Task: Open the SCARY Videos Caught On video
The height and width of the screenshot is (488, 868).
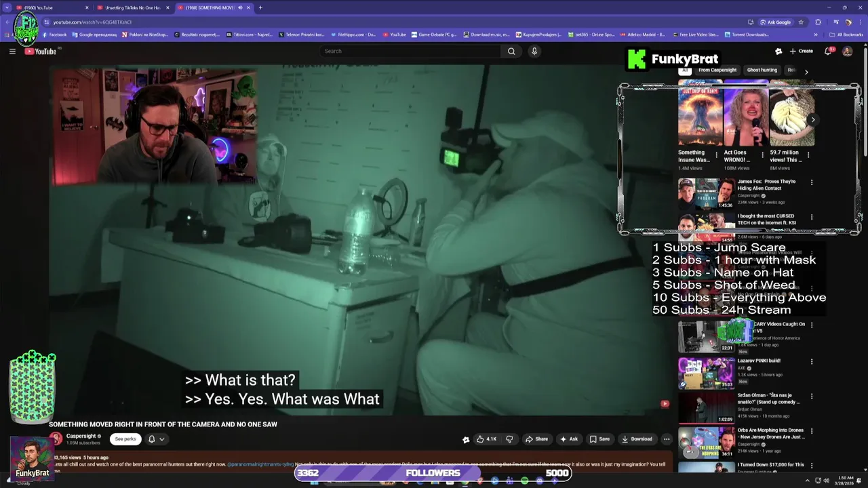Action: (707, 336)
